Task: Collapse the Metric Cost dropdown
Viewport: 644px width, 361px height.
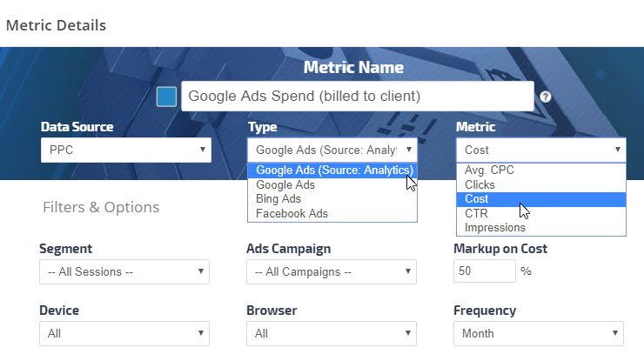Action: click(540, 150)
